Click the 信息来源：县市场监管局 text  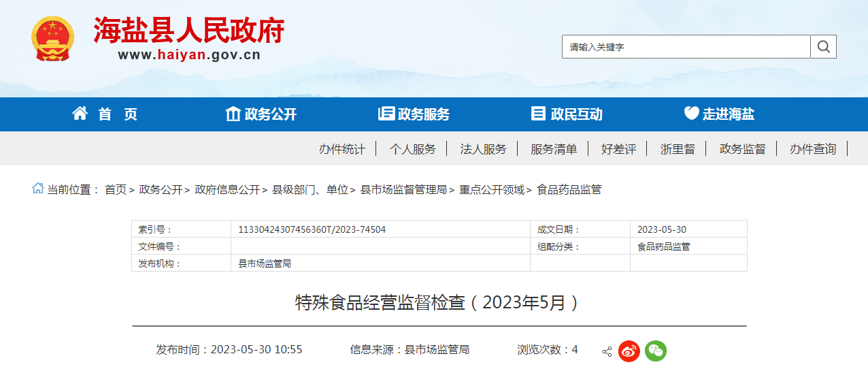click(410, 350)
